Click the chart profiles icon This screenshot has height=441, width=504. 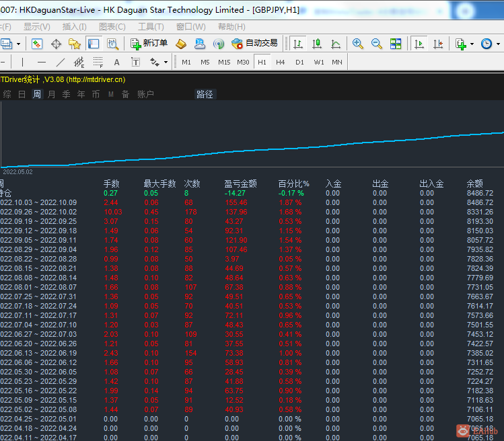(7, 44)
